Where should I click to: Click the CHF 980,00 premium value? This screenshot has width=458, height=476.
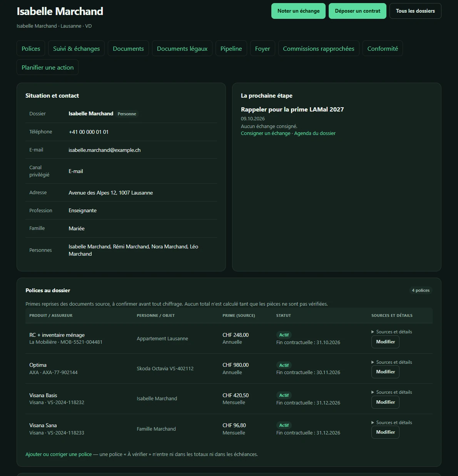point(236,365)
